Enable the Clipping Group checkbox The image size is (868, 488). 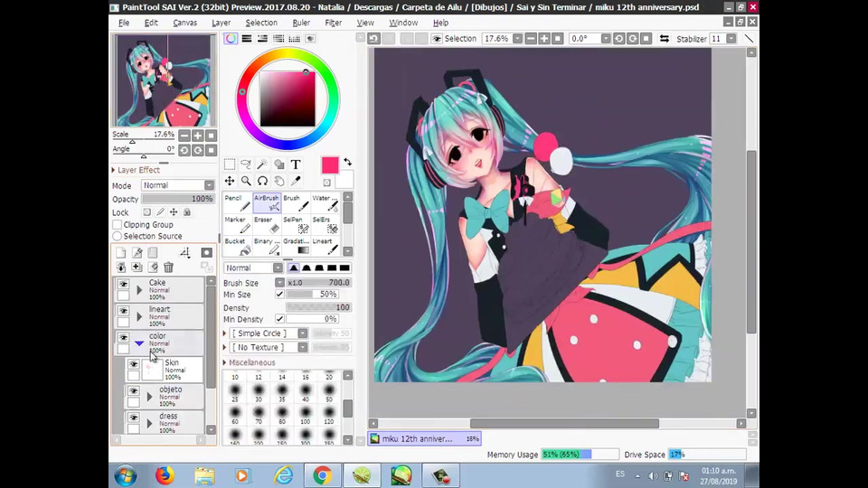[118, 225]
